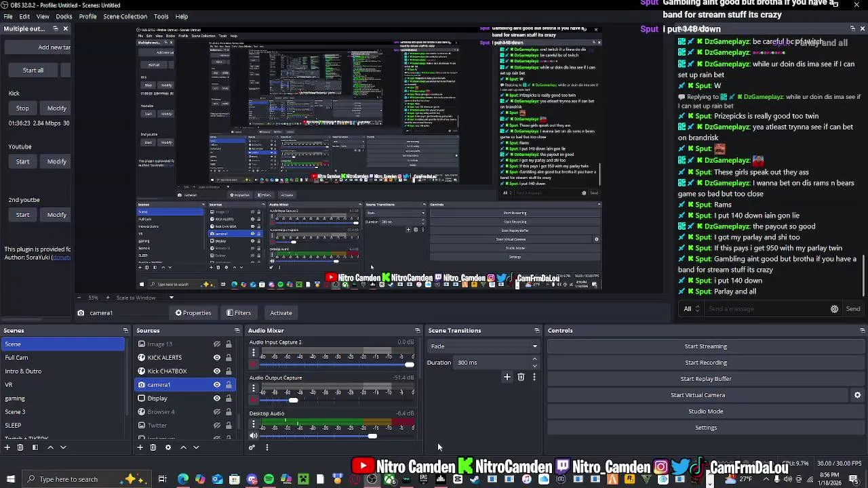Open the Scene Collection menu
Screen dimensions: 868x488
coord(125,16)
